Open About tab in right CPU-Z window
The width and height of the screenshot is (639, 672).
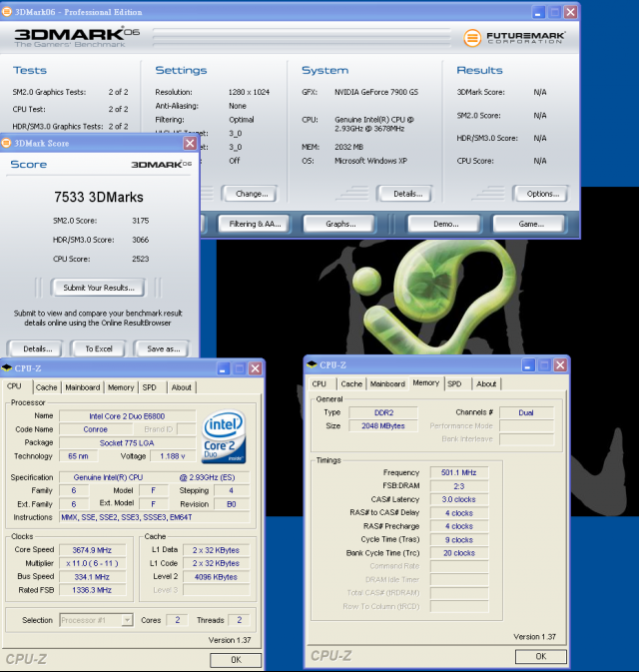coord(486,384)
